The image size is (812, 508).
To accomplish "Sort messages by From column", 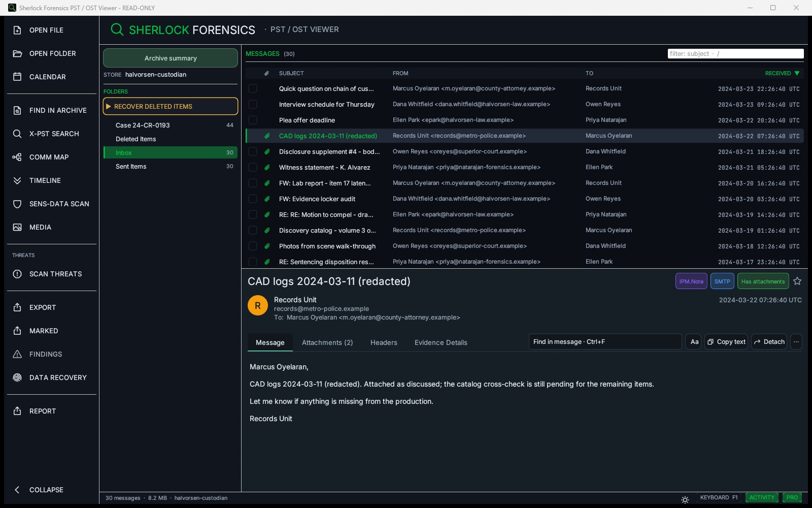I will click(x=400, y=73).
